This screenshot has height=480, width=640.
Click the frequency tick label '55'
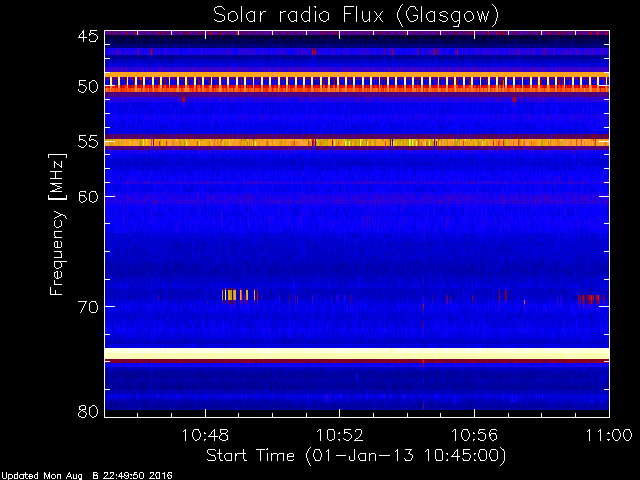point(88,142)
